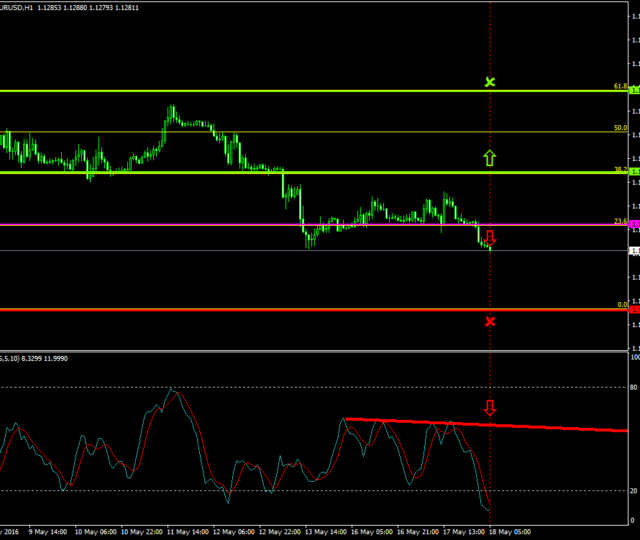Select the red down arrow at the latest candle

click(x=490, y=237)
